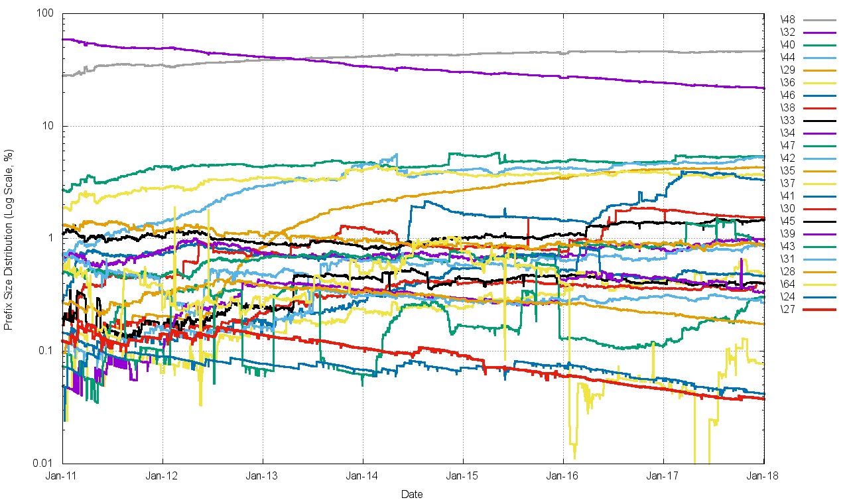Click the \29 legend line swatch
Screen dimensions: 849x504
click(820, 70)
